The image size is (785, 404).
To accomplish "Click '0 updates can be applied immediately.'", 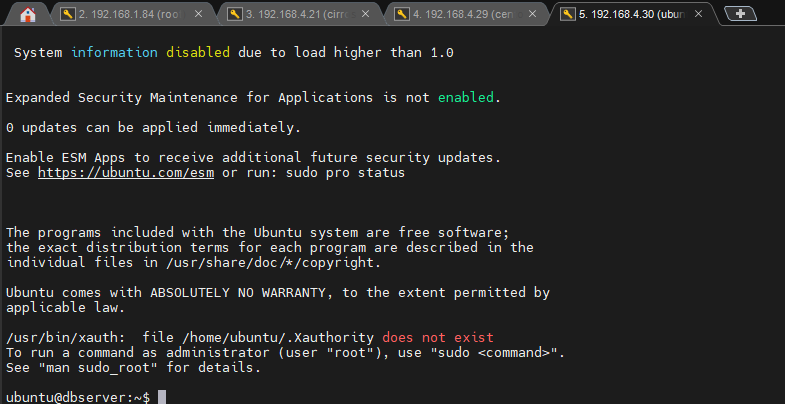I will [153, 128].
